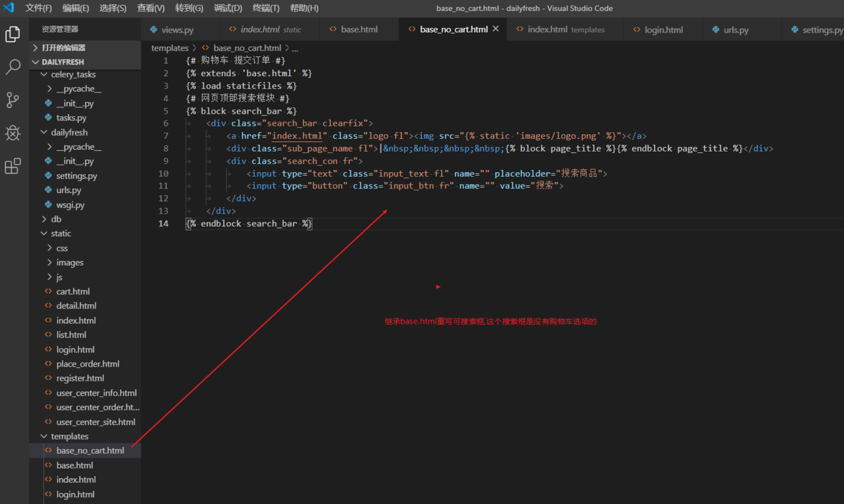The height and width of the screenshot is (504, 844).
Task: Expand __pycache__ under dailyfresh
Action: pyautogui.click(x=85, y=147)
